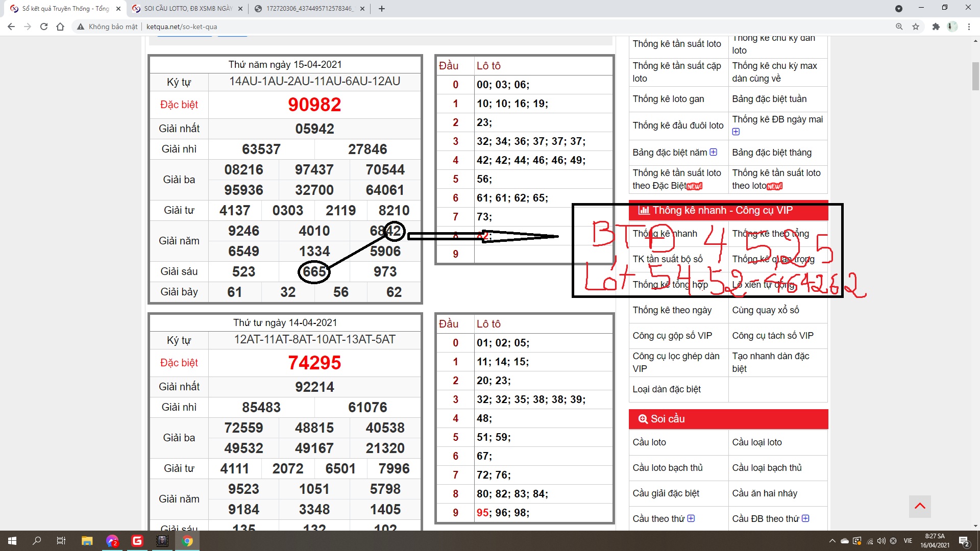
Task: Expand the plus next to 'Bảng đặc biệt năm'
Action: (714, 152)
